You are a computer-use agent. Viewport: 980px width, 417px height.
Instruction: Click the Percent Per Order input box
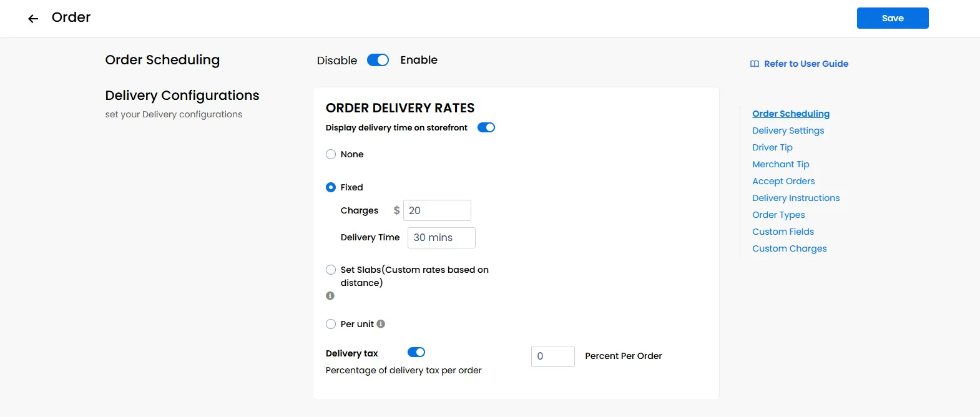point(553,356)
